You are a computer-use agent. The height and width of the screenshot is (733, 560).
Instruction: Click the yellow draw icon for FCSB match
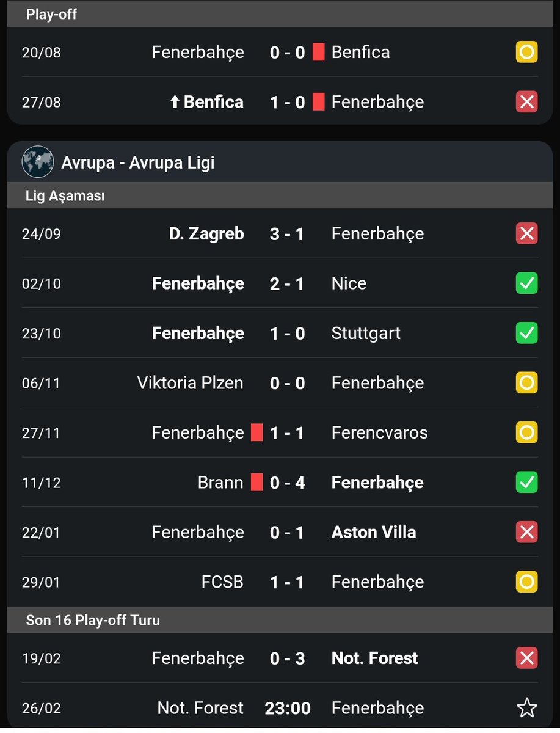tap(526, 582)
